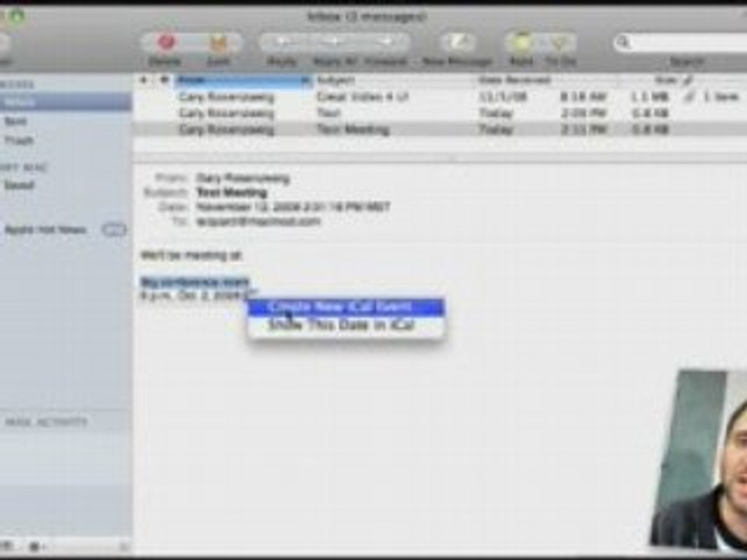Click the 1 Item attachment indicator
This screenshot has height=560, width=747.
pyautogui.click(x=721, y=97)
